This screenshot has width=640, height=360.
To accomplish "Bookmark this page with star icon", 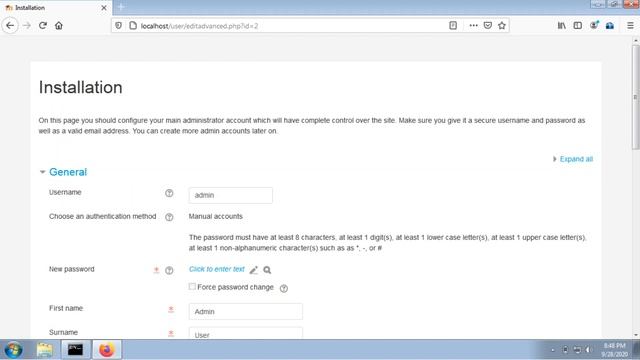I will tap(502, 25).
